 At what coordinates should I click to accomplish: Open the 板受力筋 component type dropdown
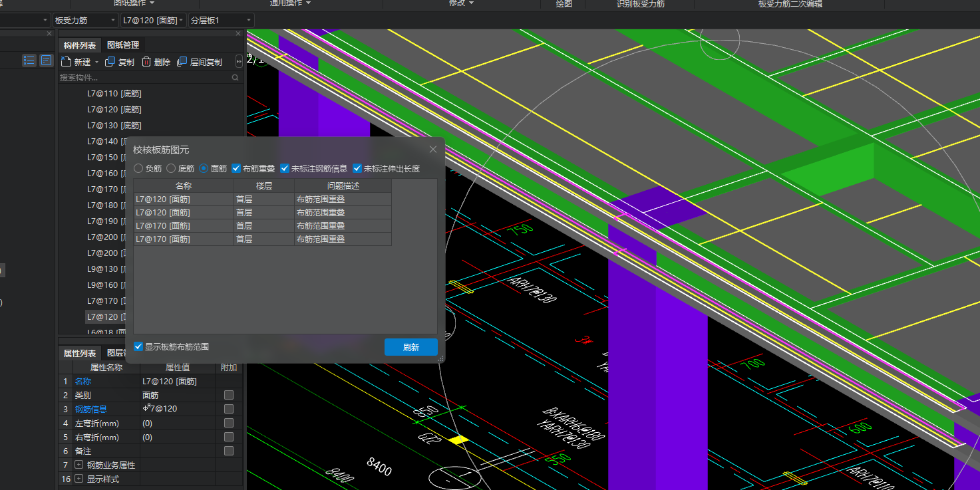point(85,21)
